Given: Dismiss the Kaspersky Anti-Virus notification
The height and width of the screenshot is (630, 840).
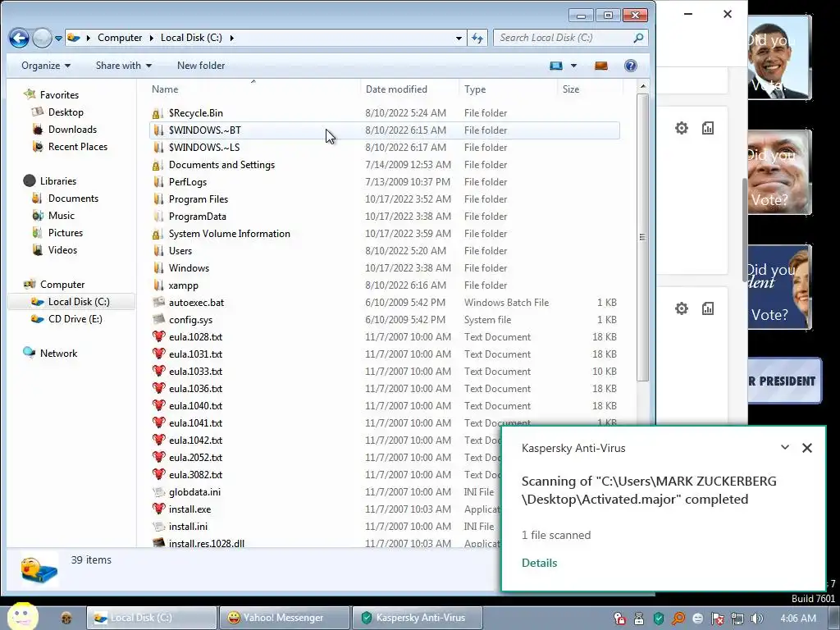Looking at the screenshot, I should pyautogui.click(x=807, y=447).
